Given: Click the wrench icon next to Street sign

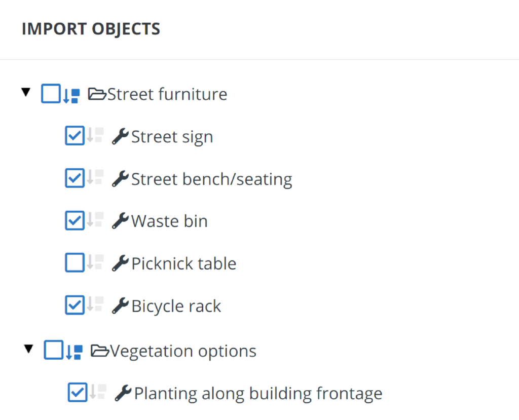Looking at the screenshot, I should (x=120, y=136).
